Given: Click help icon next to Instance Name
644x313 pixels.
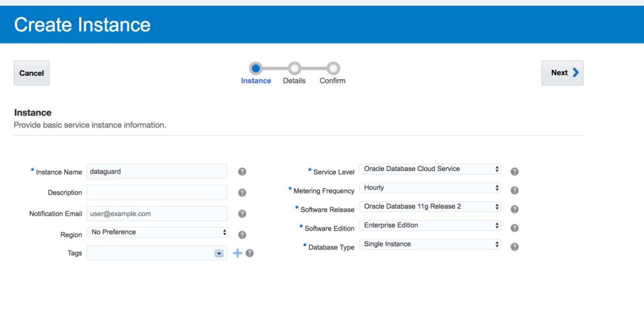Looking at the screenshot, I should click(242, 172).
